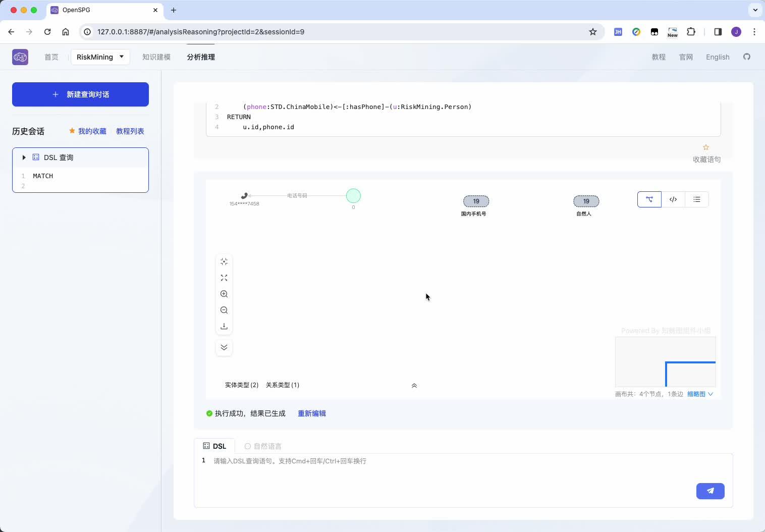Open a new browser tab
The width and height of the screenshot is (765, 532).
(174, 10)
